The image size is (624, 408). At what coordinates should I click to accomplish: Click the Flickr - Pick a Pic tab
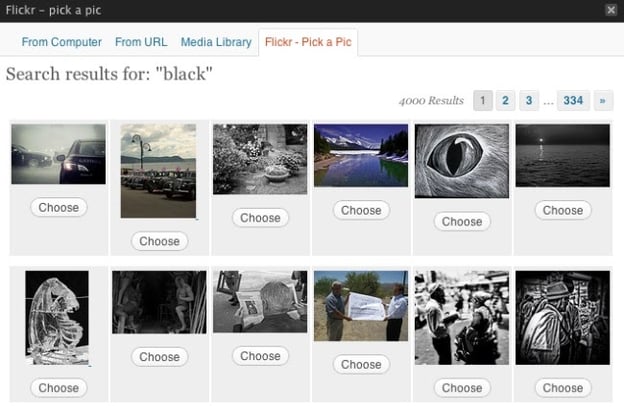(x=307, y=43)
